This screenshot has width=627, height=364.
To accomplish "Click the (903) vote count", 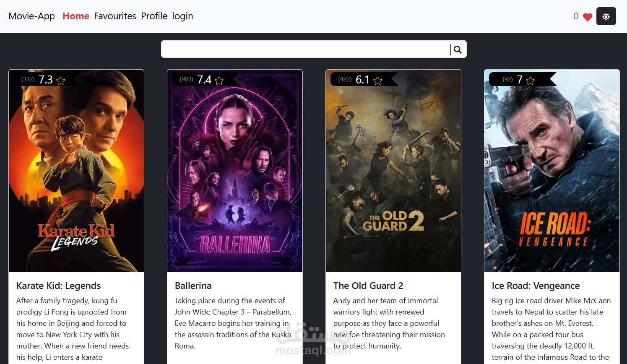I will tap(187, 79).
